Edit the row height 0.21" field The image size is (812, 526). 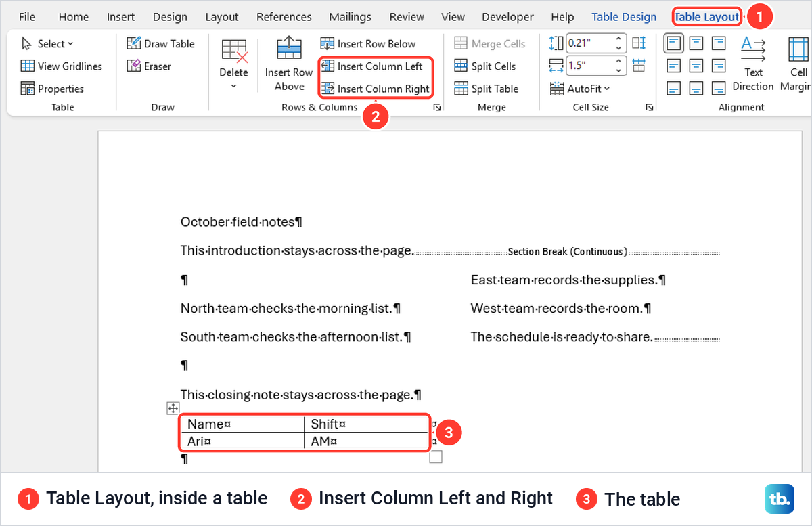click(589, 43)
